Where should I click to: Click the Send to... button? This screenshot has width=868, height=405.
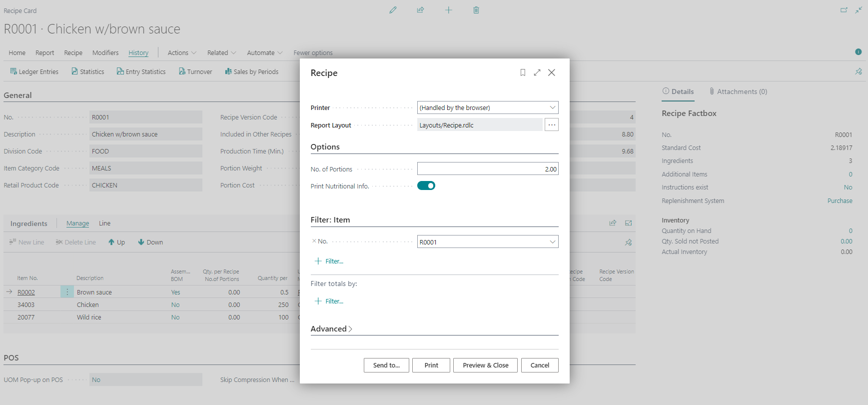coord(386,365)
